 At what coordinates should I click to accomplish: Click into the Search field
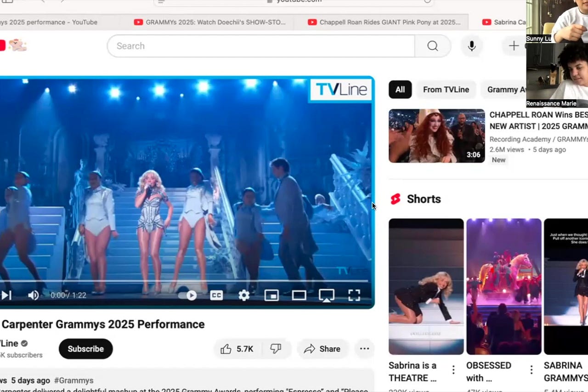pyautogui.click(x=261, y=46)
